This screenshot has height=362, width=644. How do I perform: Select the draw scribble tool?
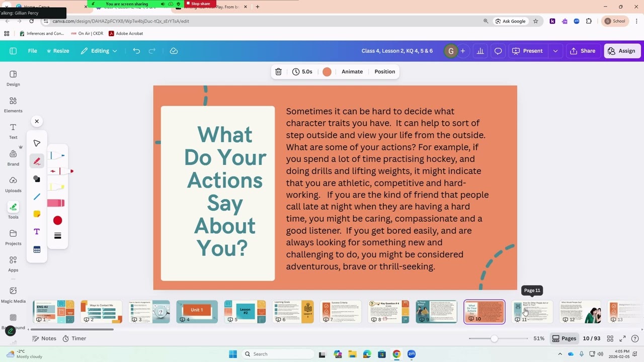pyautogui.click(x=37, y=161)
